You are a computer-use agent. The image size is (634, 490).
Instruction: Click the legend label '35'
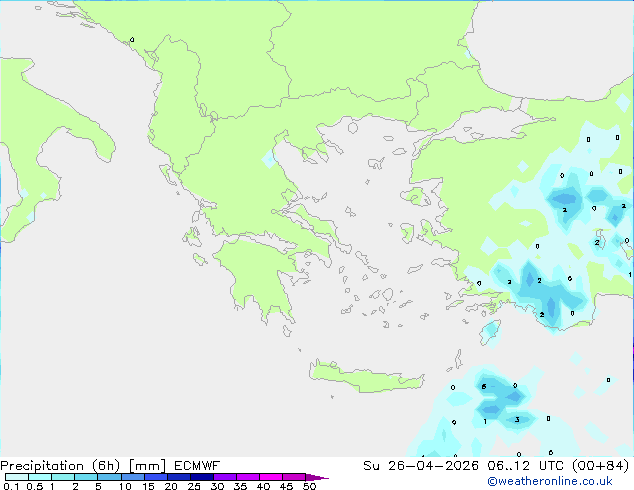(240, 486)
